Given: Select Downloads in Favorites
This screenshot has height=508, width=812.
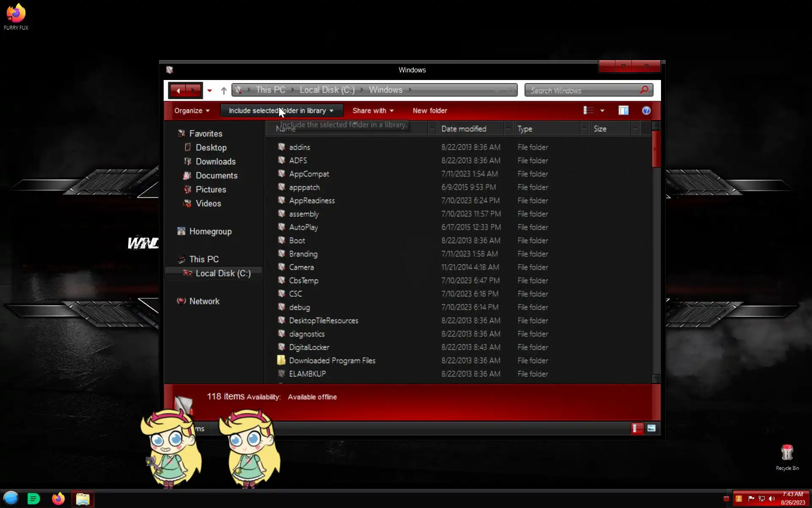Looking at the screenshot, I should pyautogui.click(x=215, y=161).
